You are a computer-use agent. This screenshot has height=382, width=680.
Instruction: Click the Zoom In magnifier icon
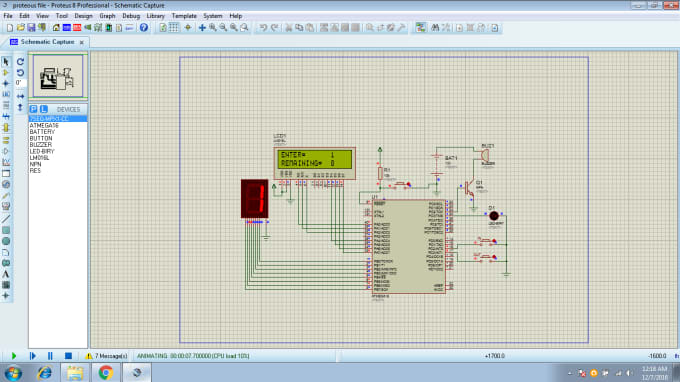(212, 28)
